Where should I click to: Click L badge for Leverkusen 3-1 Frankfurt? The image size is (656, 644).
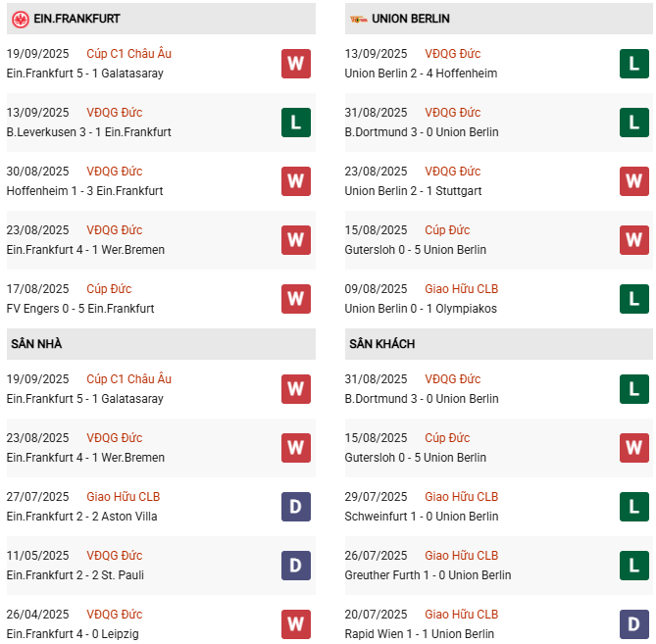pos(296,122)
